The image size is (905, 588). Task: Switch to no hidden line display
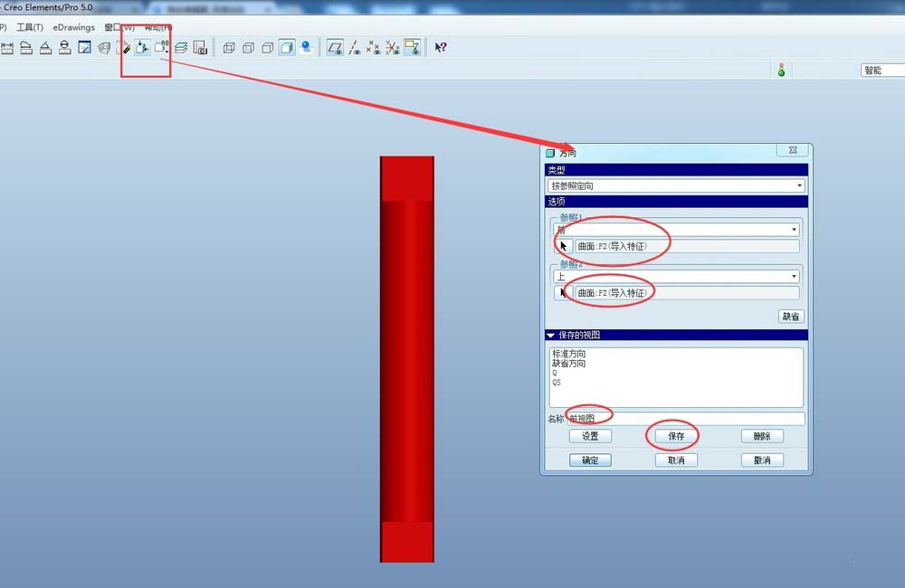click(267, 48)
